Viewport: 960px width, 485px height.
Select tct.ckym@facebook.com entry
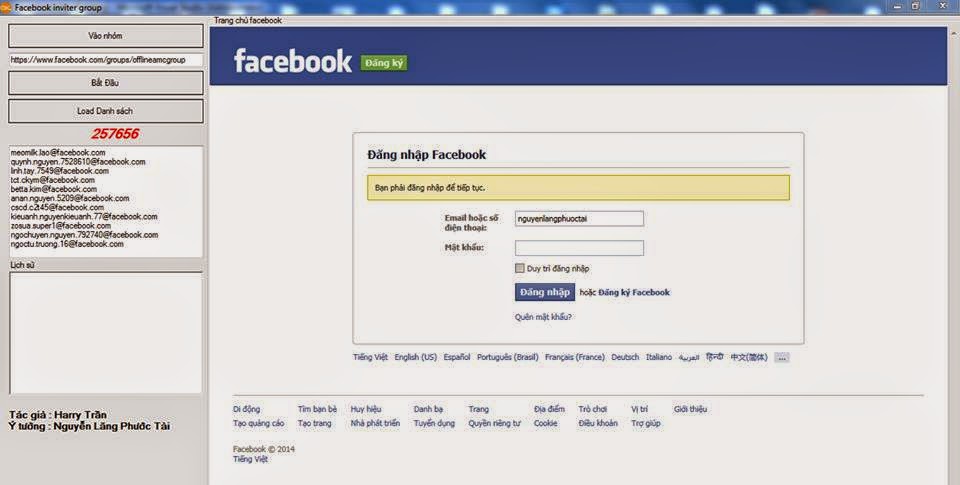click(x=53, y=180)
